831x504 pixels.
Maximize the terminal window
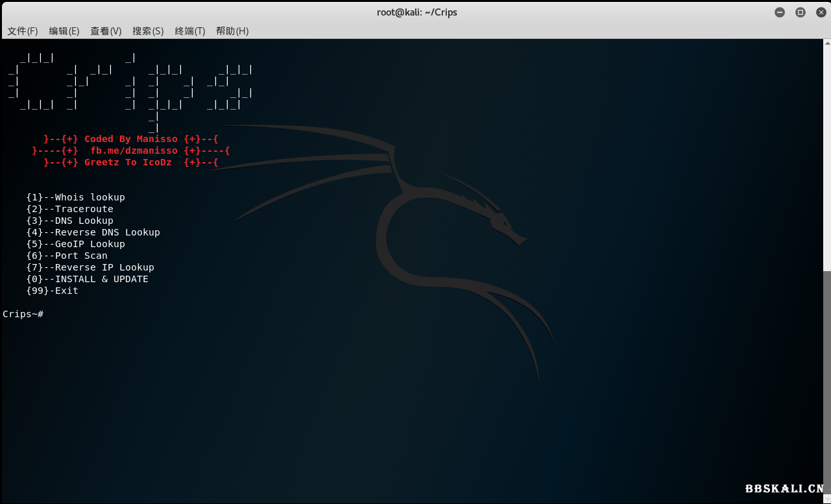coord(800,12)
